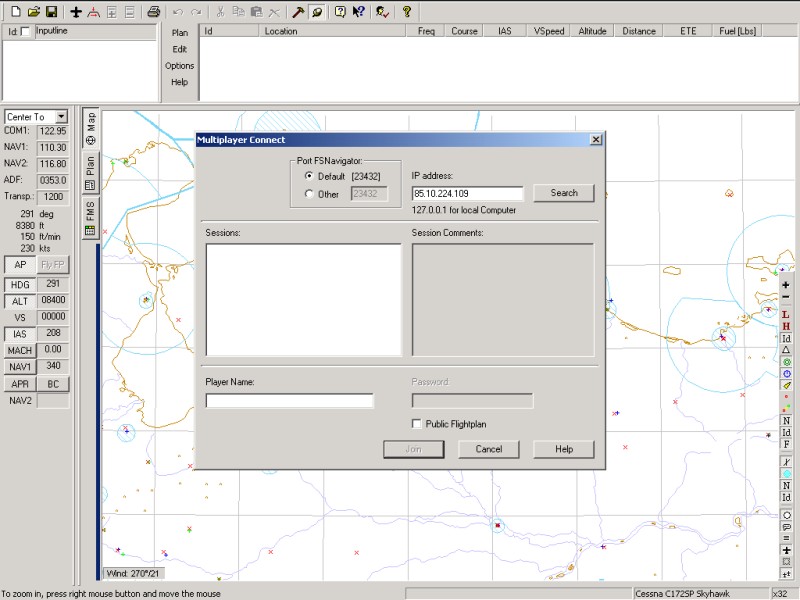The height and width of the screenshot is (600, 800).
Task: Toggle the red H high airways icon
Action: click(x=786, y=326)
